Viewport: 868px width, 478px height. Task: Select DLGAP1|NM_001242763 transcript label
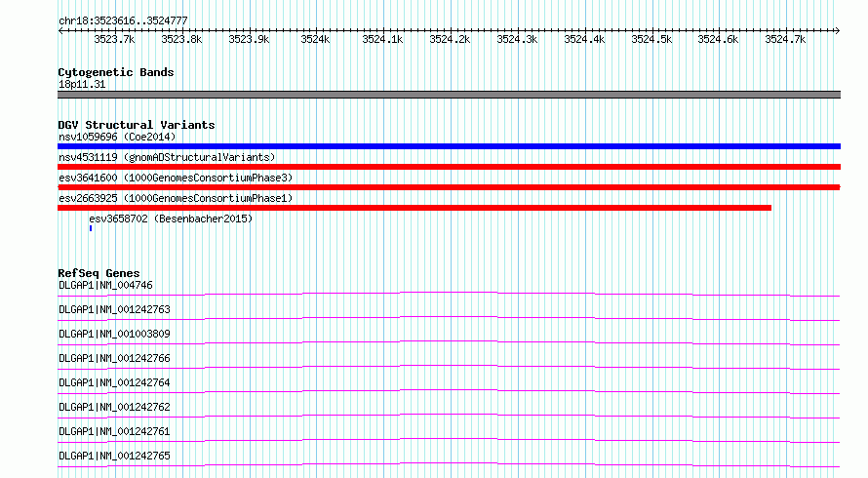point(114,309)
